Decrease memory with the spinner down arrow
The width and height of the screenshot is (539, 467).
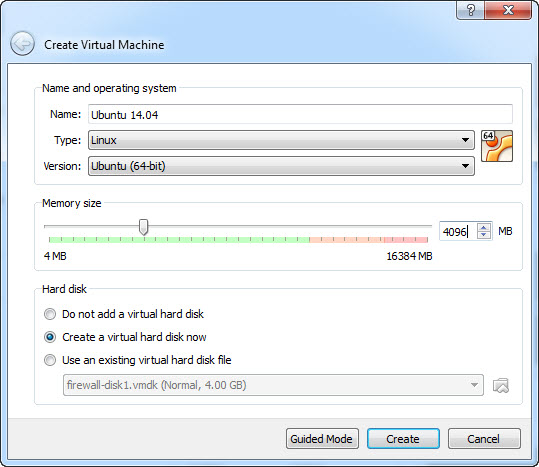[x=484, y=235]
